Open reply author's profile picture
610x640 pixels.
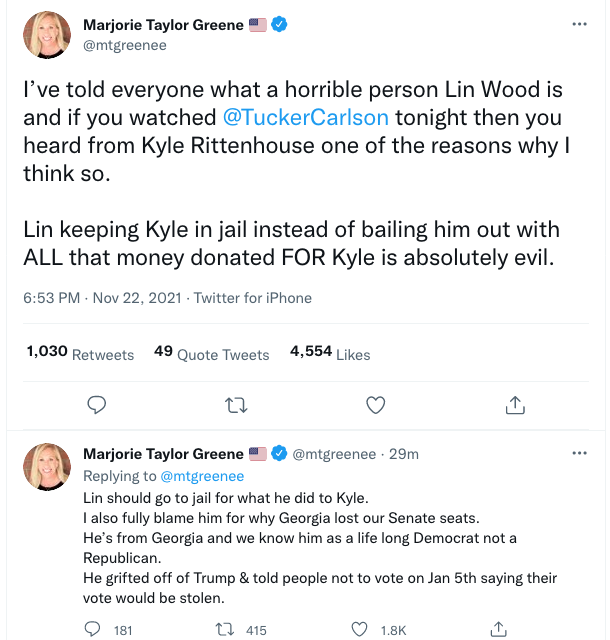[x=47, y=465]
